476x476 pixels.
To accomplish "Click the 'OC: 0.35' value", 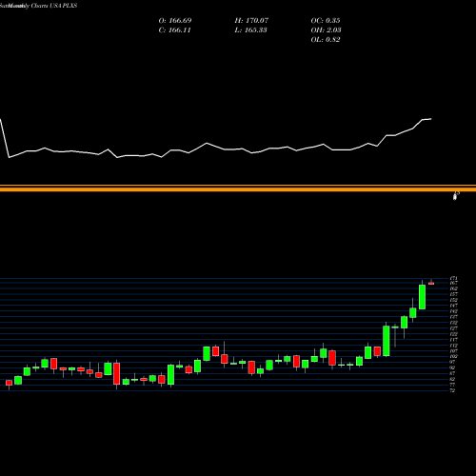I will (x=326, y=21).
